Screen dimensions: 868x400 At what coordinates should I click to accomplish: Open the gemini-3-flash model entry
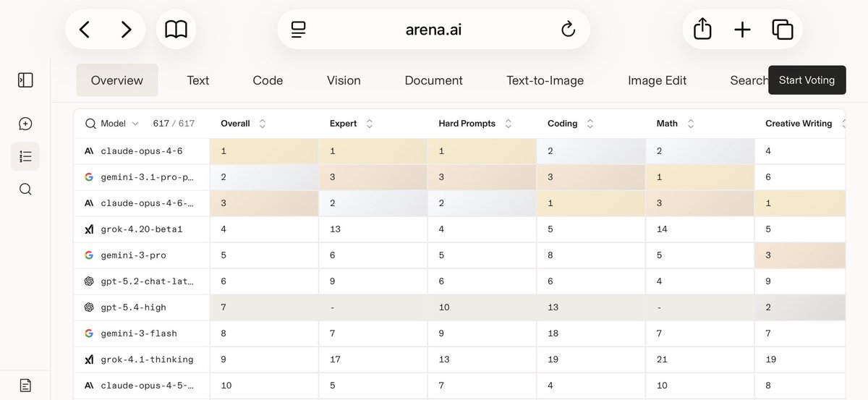pos(139,333)
